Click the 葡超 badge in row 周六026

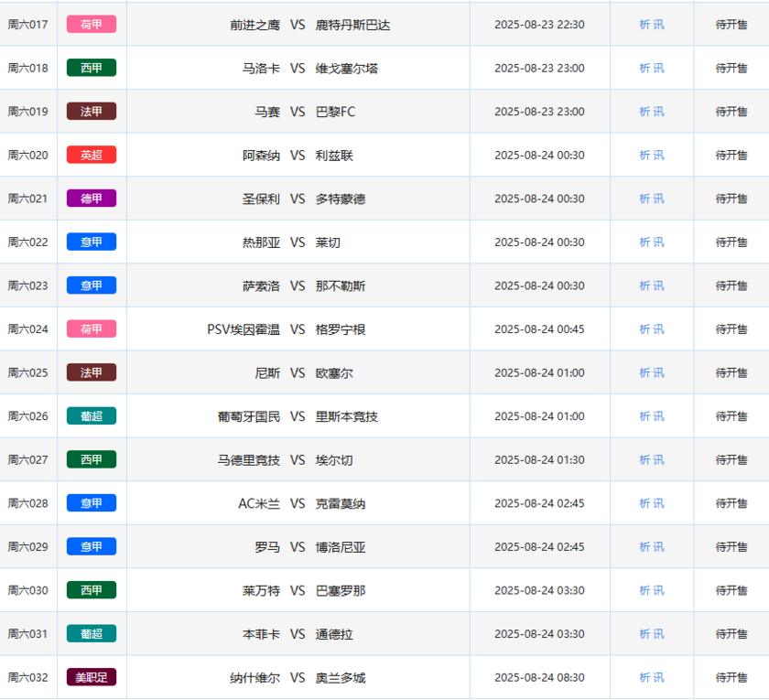point(92,416)
